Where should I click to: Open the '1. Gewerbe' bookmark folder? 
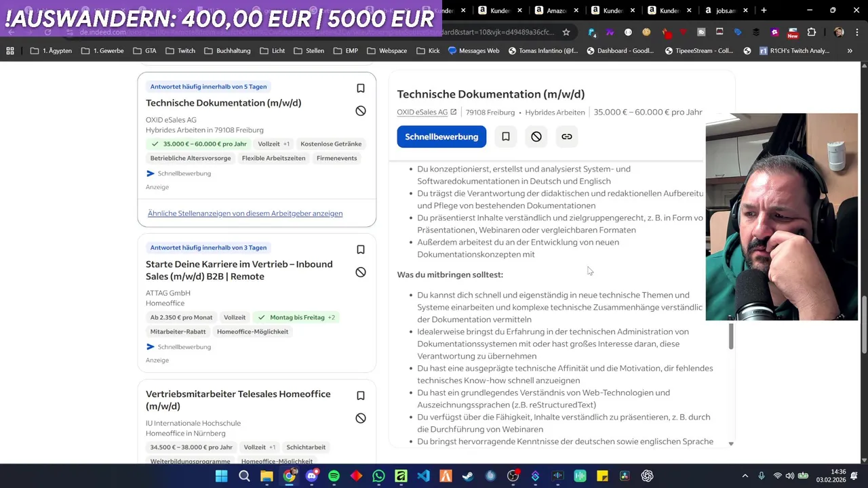click(x=102, y=51)
